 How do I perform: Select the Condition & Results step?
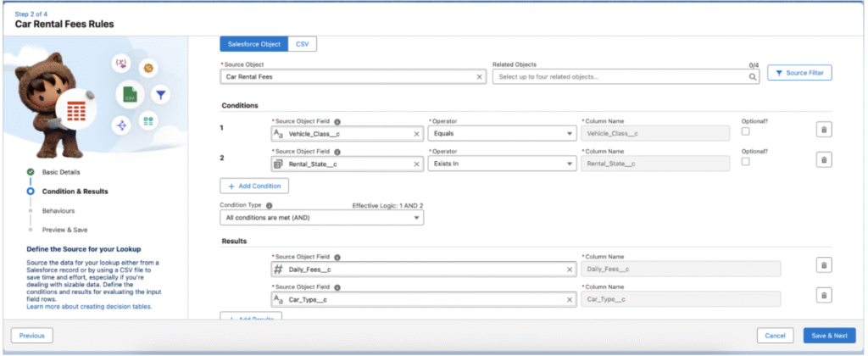[75, 192]
